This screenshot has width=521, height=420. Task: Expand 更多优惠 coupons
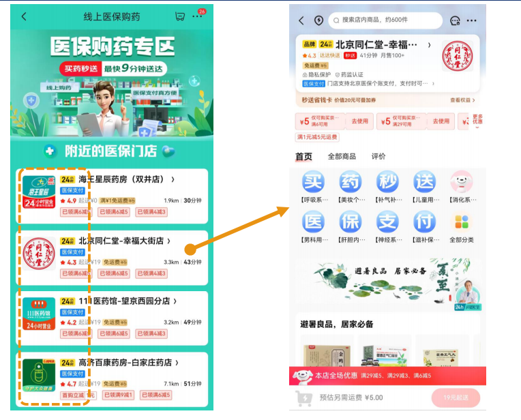pos(477,120)
